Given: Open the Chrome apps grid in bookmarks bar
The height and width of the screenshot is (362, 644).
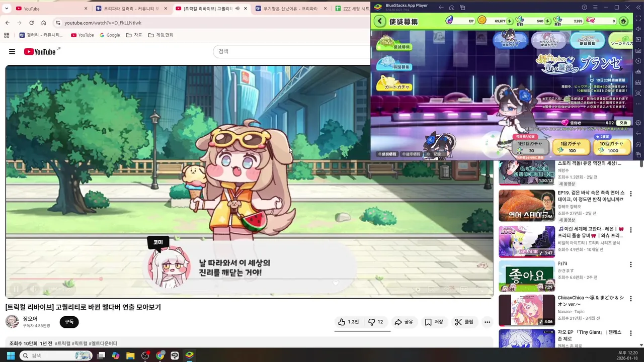Looking at the screenshot, I should pos(7,35).
